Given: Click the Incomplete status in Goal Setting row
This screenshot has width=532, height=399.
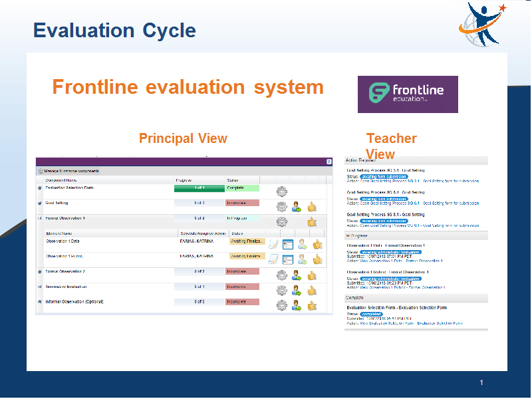Looking at the screenshot, I should [242, 203].
